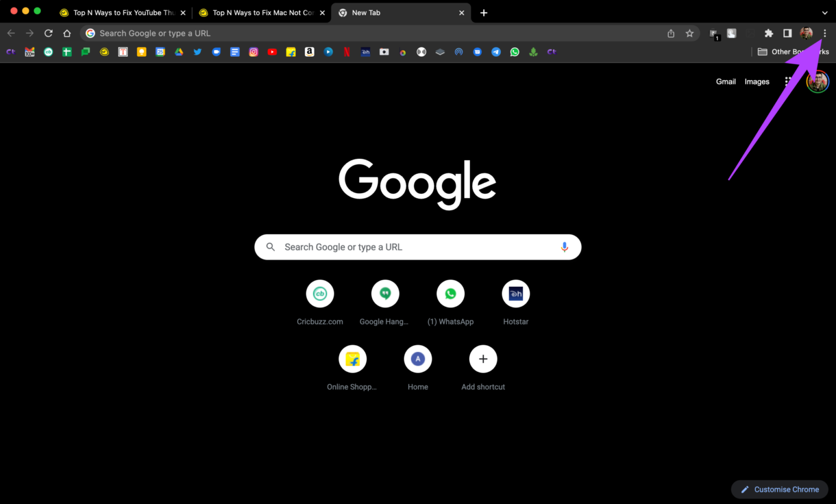Click the Extensions puzzle piece icon
Image resolution: width=836 pixels, height=504 pixels.
[769, 33]
